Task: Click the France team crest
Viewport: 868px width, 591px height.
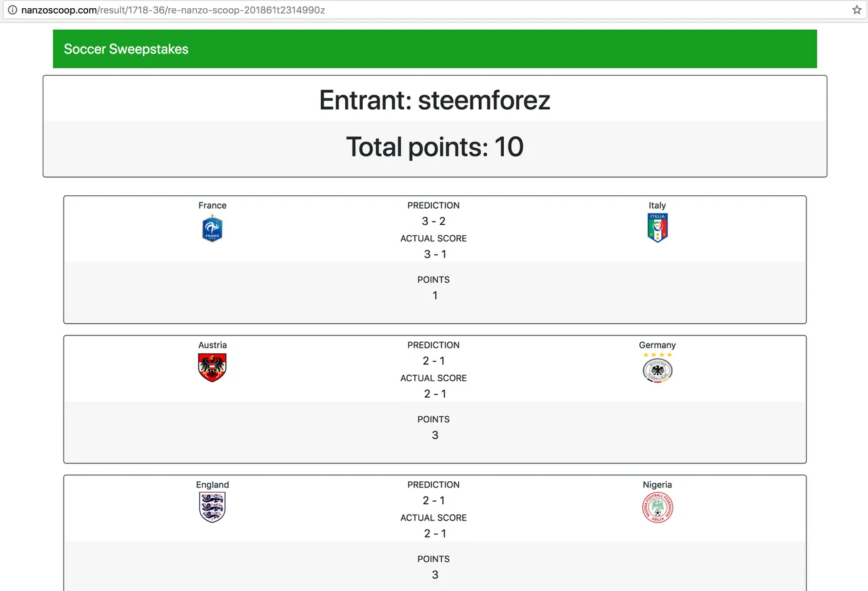Action: 212,228
